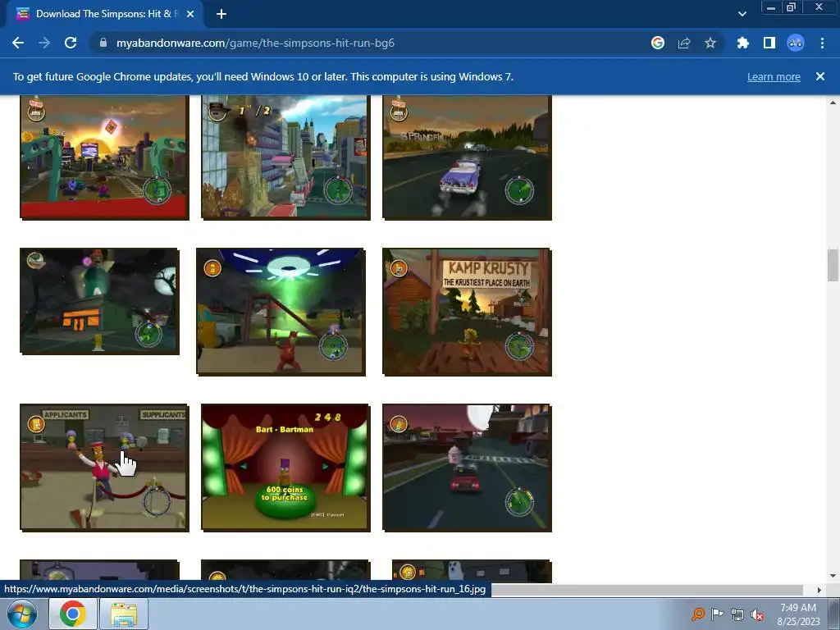The width and height of the screenshot is (840, 630).
Task: Click the horizontal scrollbar right arrow
Action: pos(819,590)
